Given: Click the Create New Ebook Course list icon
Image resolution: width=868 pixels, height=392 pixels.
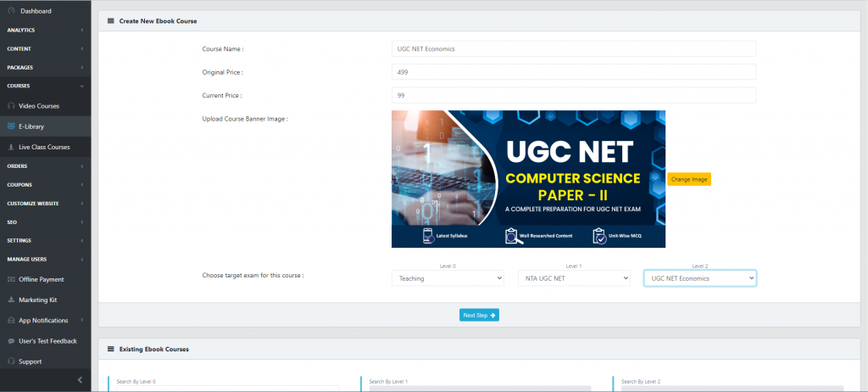Looking at the screenshot, I should point(111,21).
